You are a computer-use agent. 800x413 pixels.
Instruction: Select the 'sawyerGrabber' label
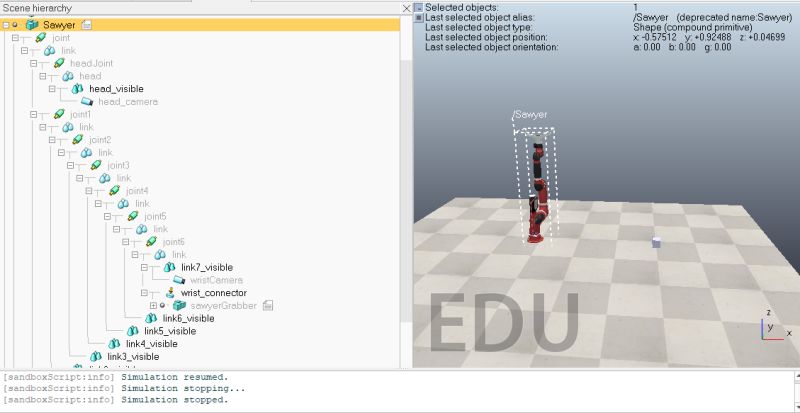pos(223,305)
